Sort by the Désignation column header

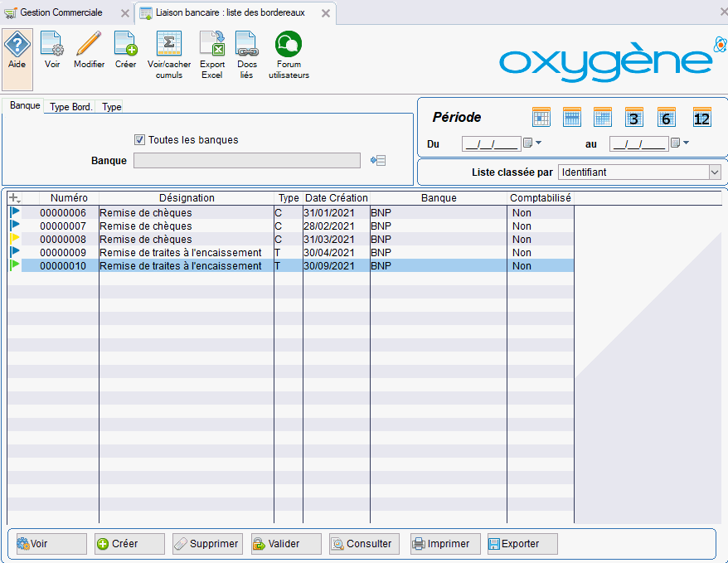pyautogui.click(x=187, y=198)
